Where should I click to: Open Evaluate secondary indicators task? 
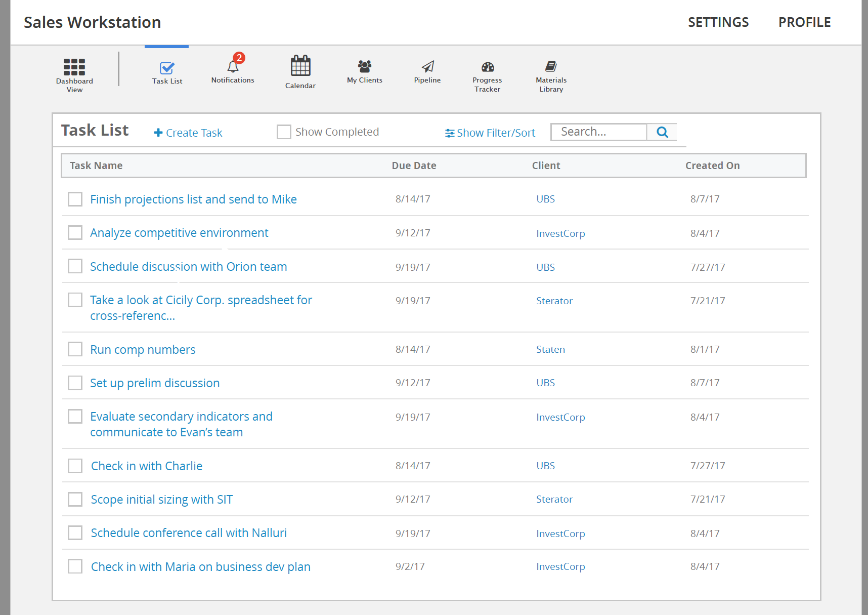[x=181, y=424]
